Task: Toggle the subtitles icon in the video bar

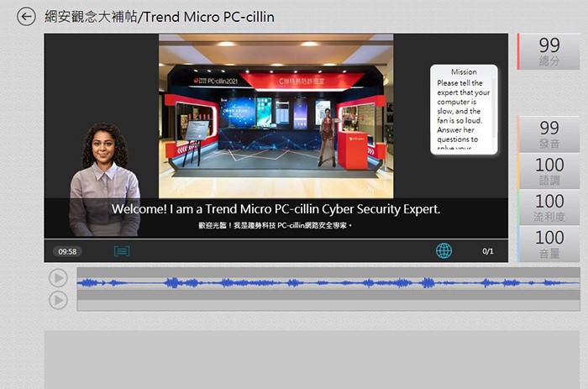Action: click(122, 251)
